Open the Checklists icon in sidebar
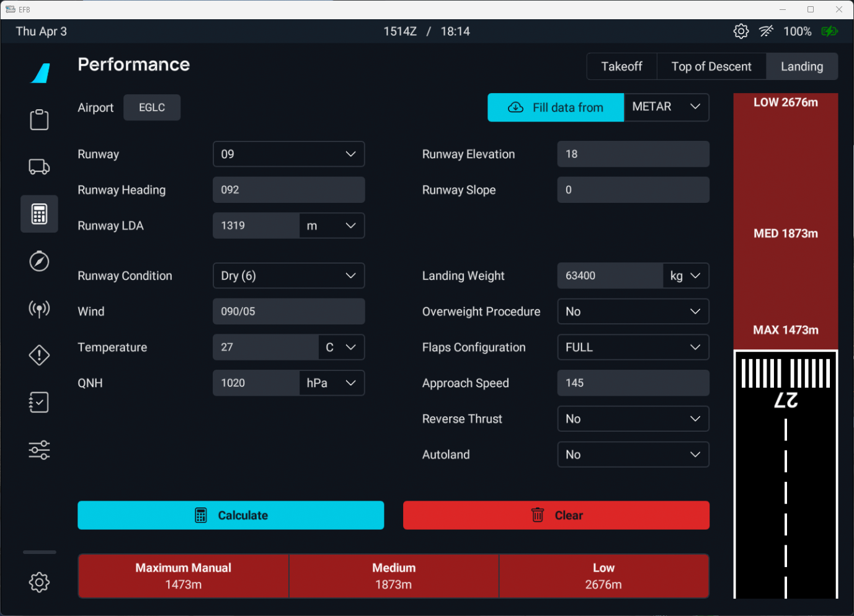The height and width of the screenshot is (616, 854). [39, 403]
